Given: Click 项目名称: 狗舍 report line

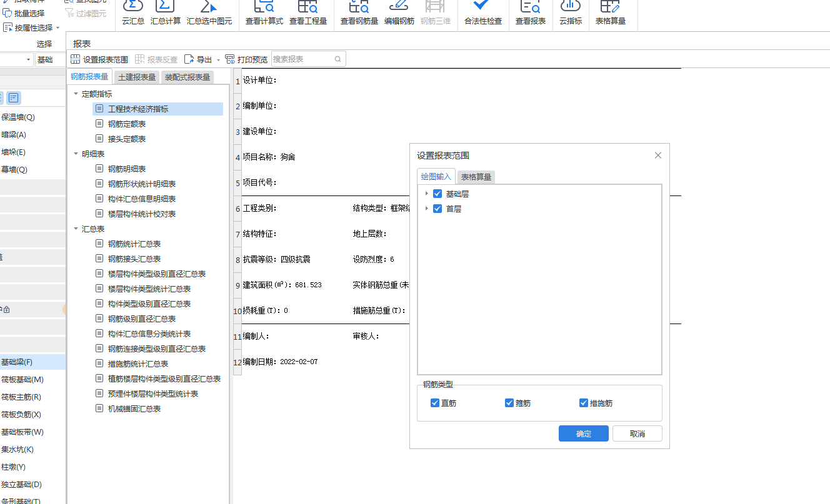Looking at the screenshot, I should coord(269,157).
